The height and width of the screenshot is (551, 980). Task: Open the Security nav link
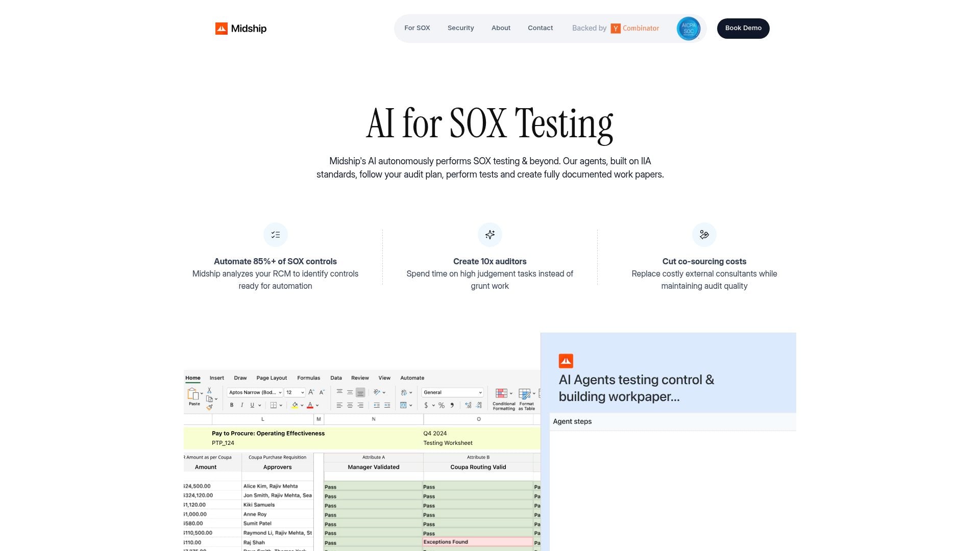(x=460, y=28)
